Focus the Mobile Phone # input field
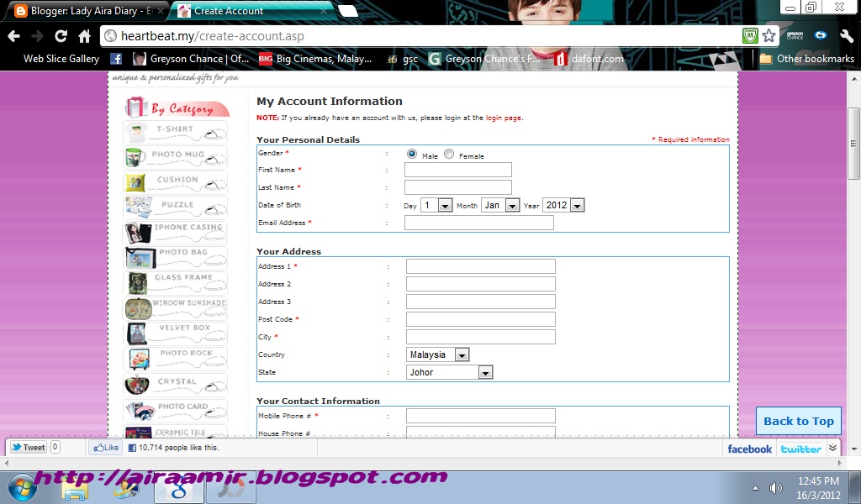 (480, 416)
